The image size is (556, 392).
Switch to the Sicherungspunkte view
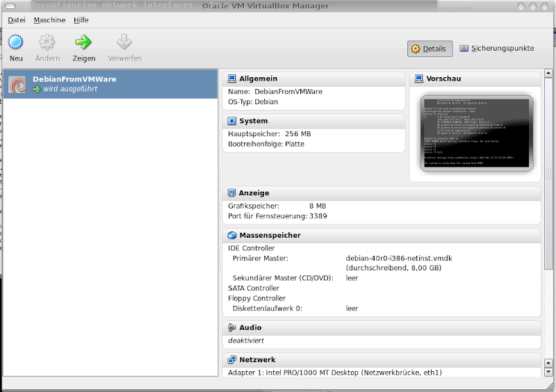497,48
